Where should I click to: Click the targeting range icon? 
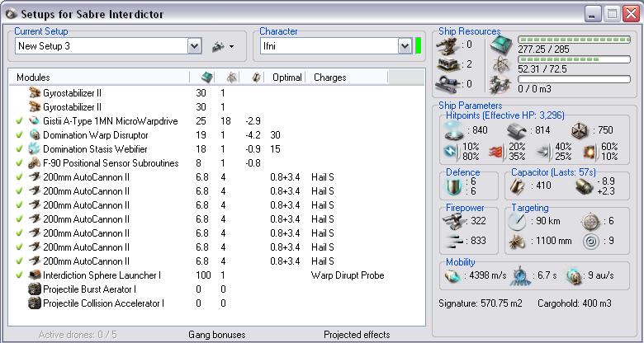pos(517,222)
